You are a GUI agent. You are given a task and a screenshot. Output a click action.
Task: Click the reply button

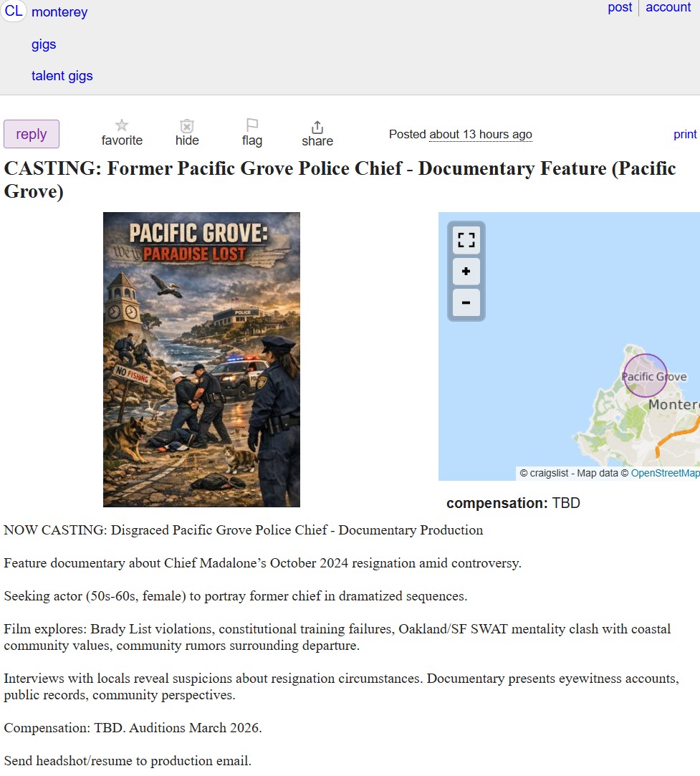tap(31, 133)
